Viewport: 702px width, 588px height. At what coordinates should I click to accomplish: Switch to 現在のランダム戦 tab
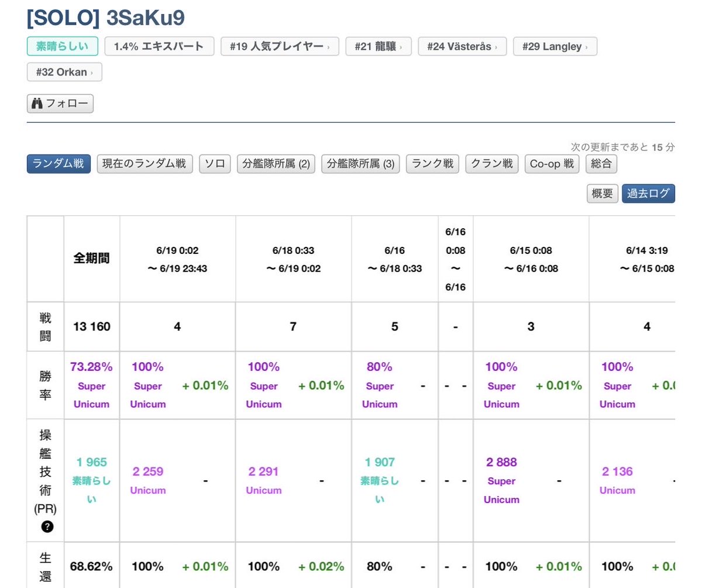[144, 164]
